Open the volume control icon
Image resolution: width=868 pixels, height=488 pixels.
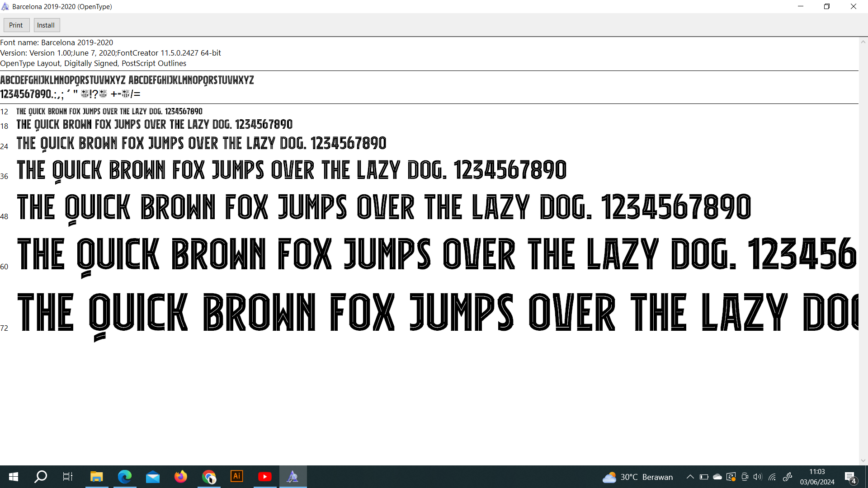click(758, 477)
